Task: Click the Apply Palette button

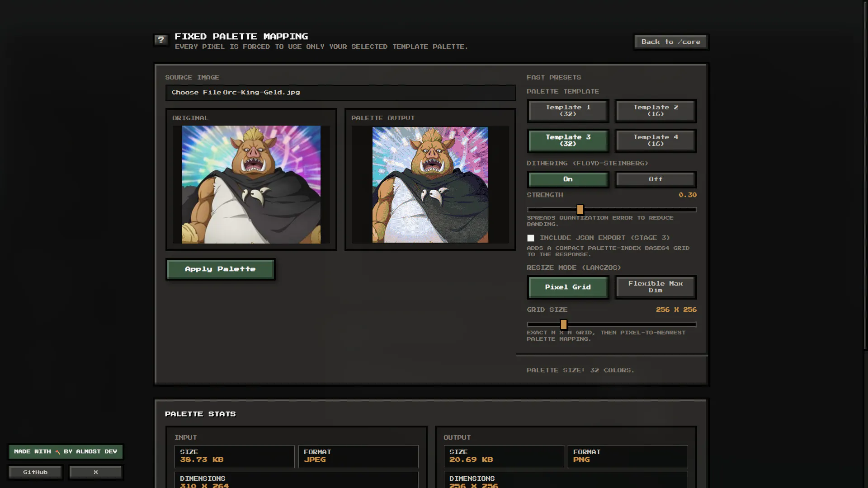Action: (x=220, y=269)
